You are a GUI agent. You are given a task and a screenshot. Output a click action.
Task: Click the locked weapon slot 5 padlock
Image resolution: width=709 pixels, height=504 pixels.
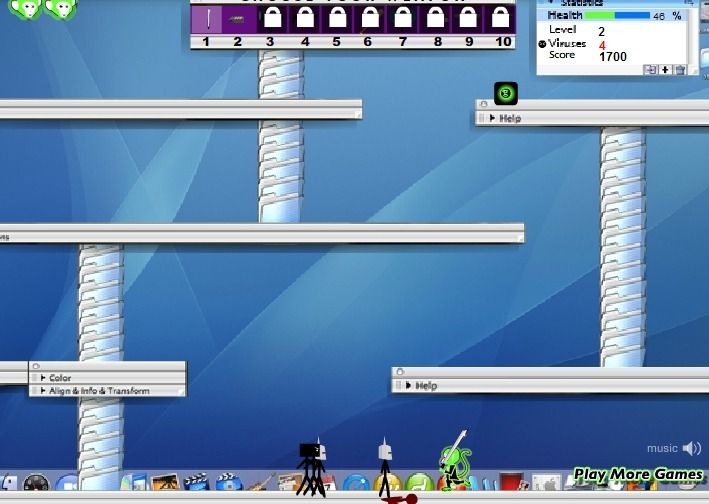(338, 18)
